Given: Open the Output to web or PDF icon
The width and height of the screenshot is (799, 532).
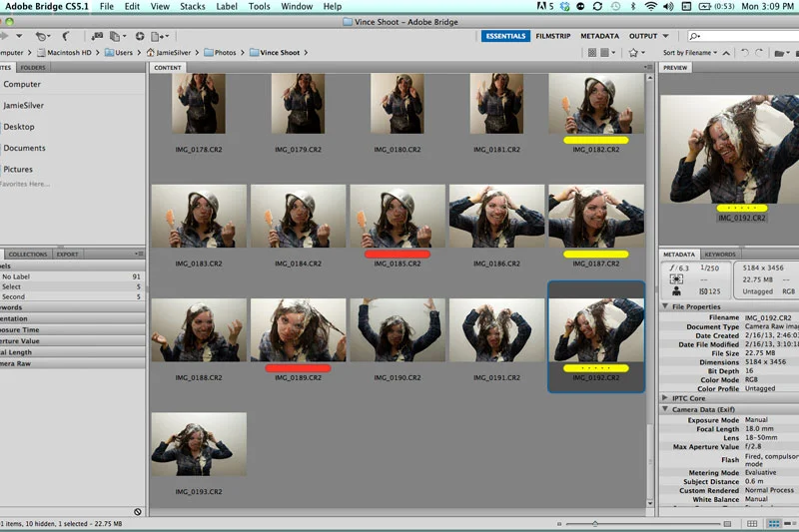Looking at the screenshot, I should [159, 36].
